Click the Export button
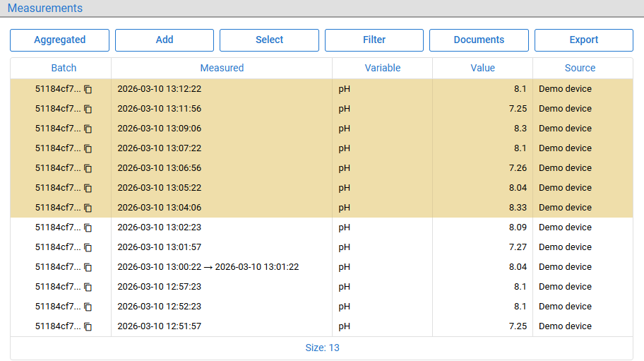 pos(583,40)
